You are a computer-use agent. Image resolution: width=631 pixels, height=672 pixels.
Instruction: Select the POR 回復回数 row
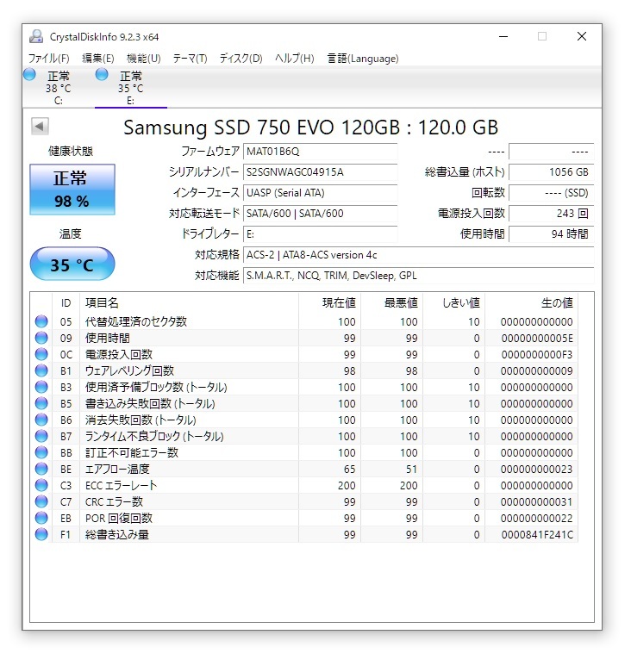[304, 518]
